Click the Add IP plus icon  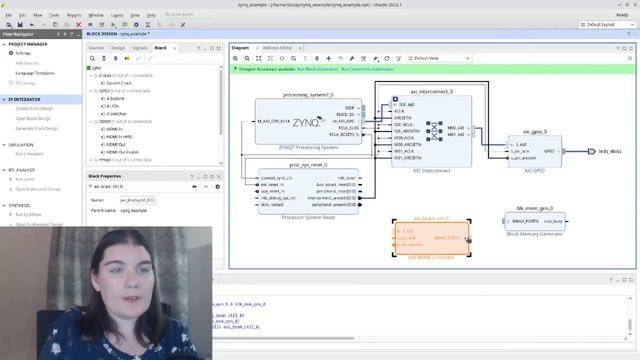(329, 58)
